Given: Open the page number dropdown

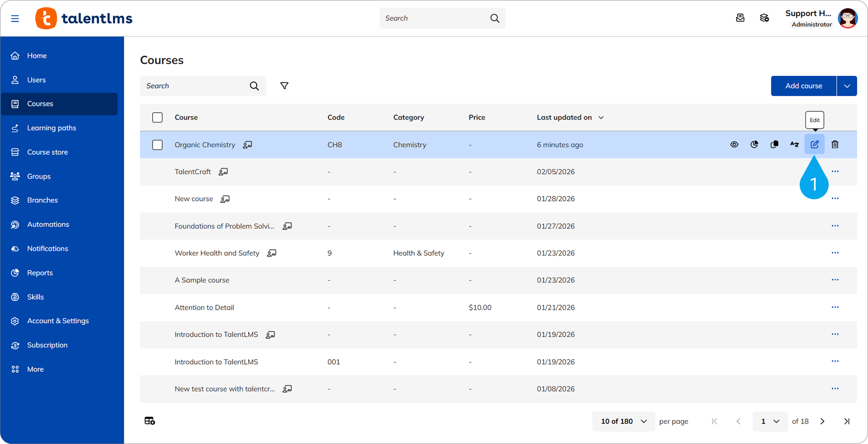Looking at the screenshot, I should [770, 421].
